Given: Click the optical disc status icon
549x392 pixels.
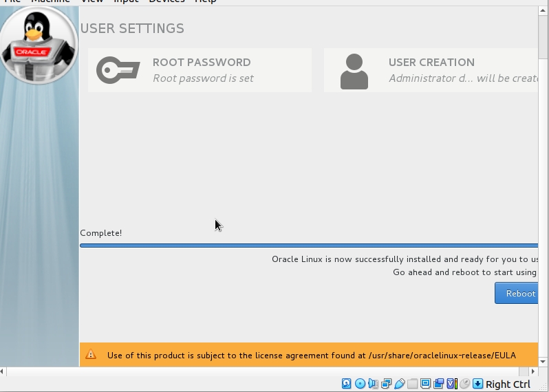Looking at the screenshot, I should click(360, 384).
